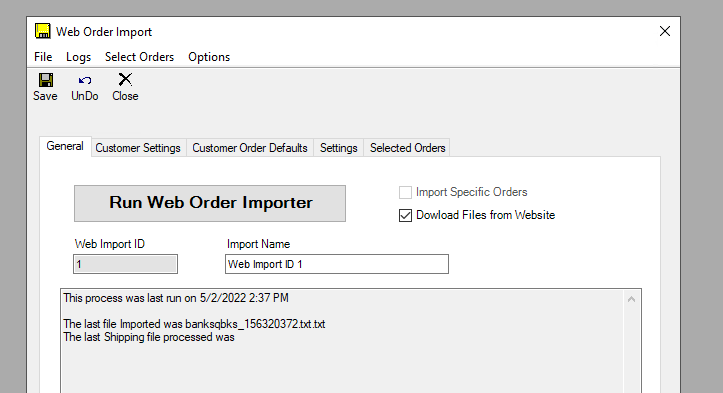Viewport: 723px width, 393px height.
Task: Select the General tab
Action: coord(65,147)
